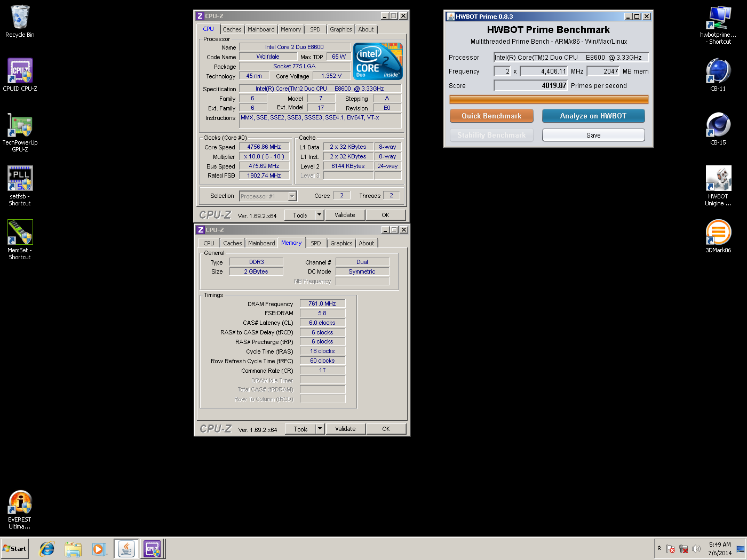Screen dimensions: 747x560
Task: Open Windows Explorer folder in taskbar
Action: click(73, 549)
